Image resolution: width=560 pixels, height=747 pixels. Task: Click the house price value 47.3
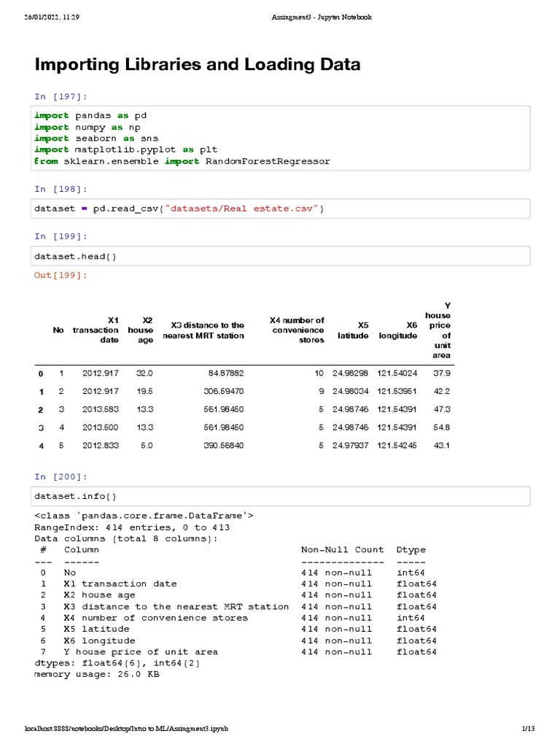pyautogui.click(x=442, y=409)
